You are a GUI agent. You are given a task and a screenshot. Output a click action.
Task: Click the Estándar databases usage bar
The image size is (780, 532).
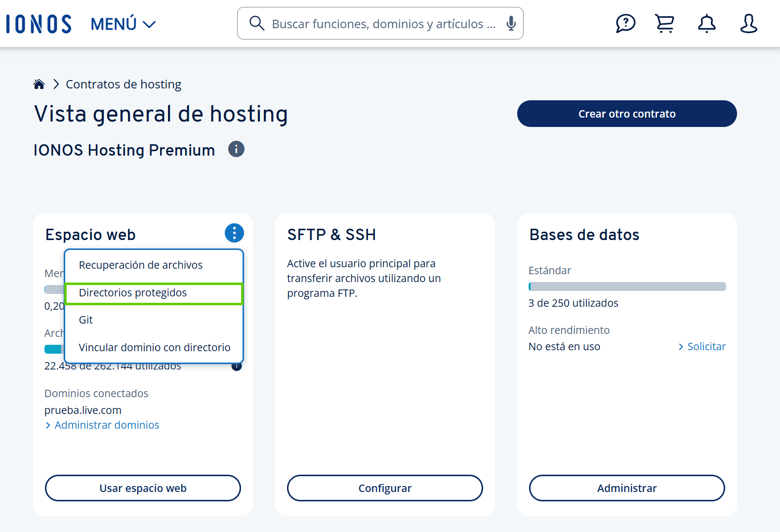627,286
